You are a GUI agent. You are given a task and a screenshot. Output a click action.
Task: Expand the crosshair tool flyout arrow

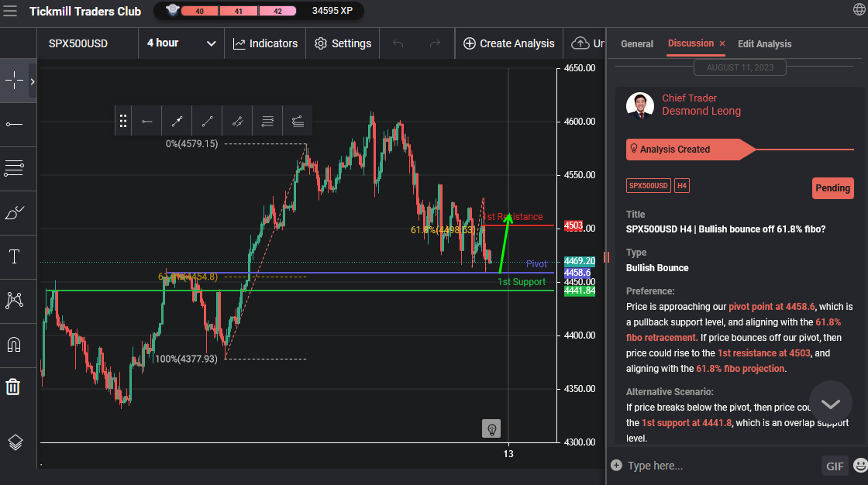click(x=33, y=81)
